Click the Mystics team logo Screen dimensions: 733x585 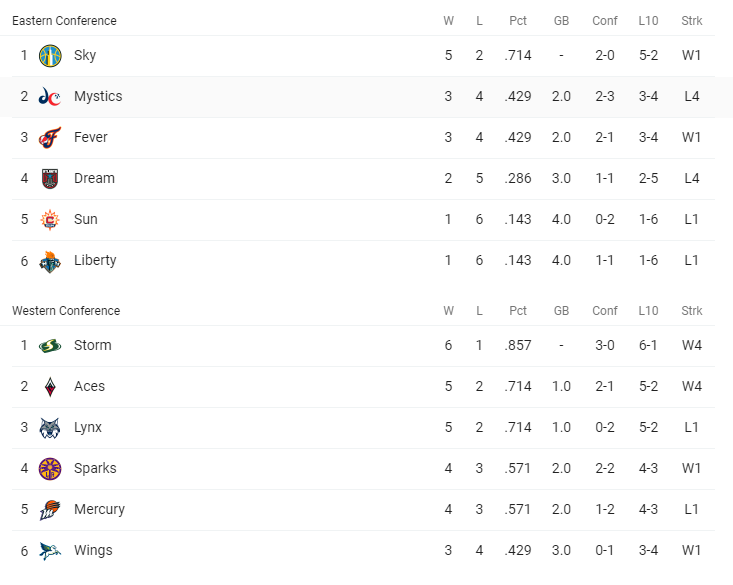coord(50,97)
